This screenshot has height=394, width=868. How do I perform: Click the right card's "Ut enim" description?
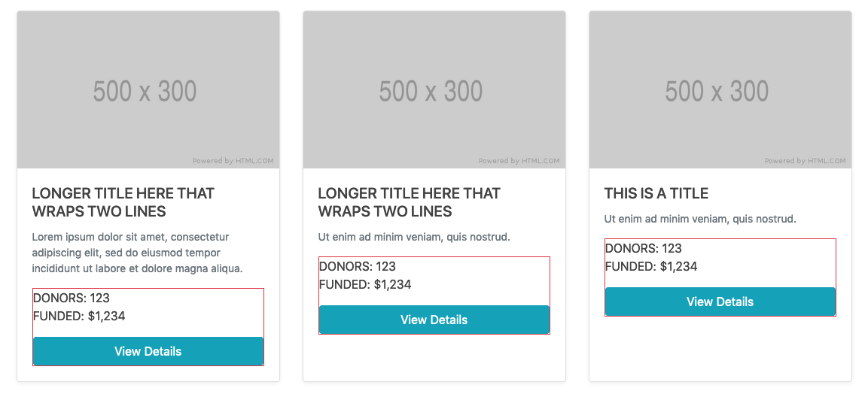[x=700, y=219]
